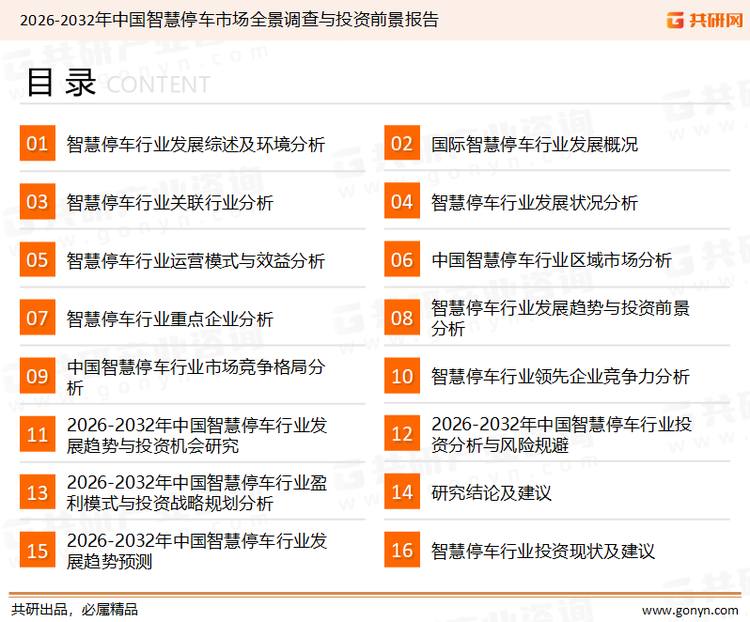Open chapter 智慧停车行业领先企业竞争力分析
The width and height of the screenshot is (750, 622).
coord(560,377)
